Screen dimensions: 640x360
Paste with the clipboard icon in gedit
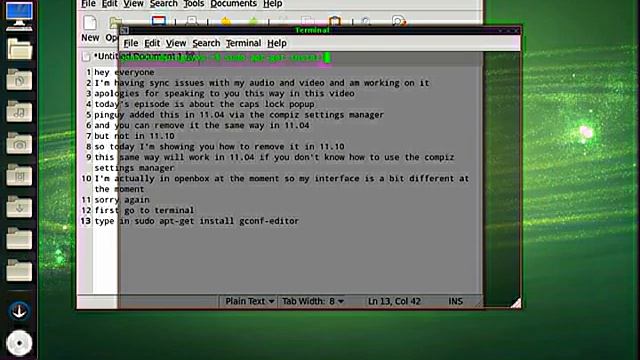point(334,21)
